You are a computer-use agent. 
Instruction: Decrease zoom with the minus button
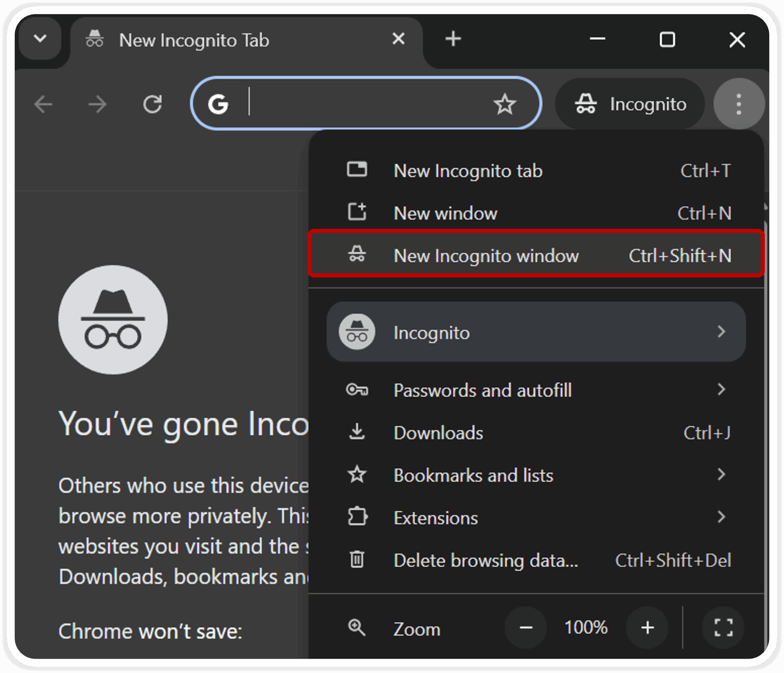pyautogui.click(x=526, y=628)
